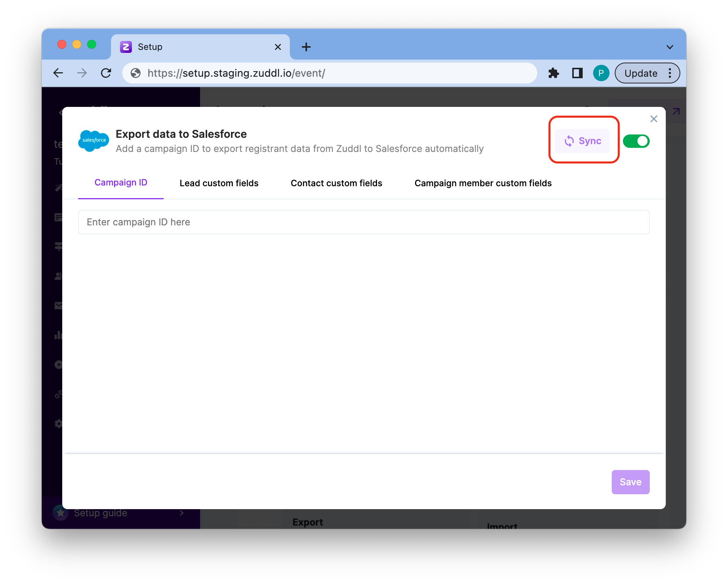Click the Save button
Screen dimensions: 728x584
click(630, 482)
